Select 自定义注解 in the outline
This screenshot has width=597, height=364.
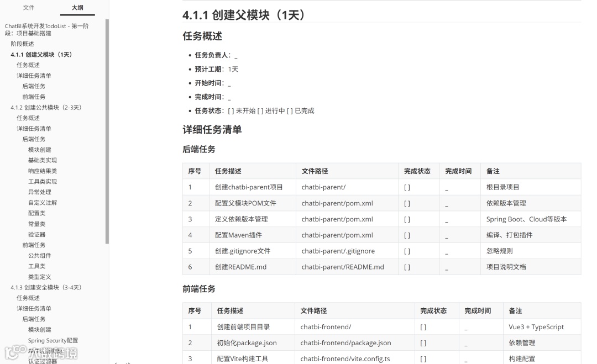42,203
